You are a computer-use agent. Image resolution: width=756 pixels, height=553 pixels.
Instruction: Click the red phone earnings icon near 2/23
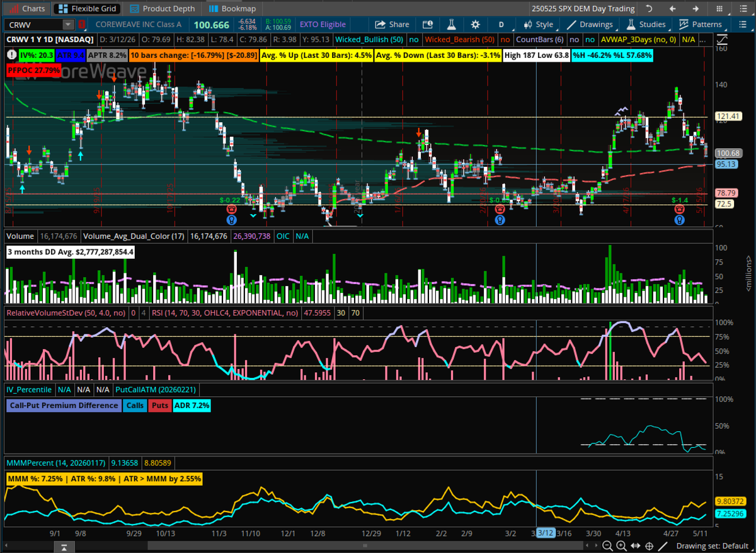[500, 208]
